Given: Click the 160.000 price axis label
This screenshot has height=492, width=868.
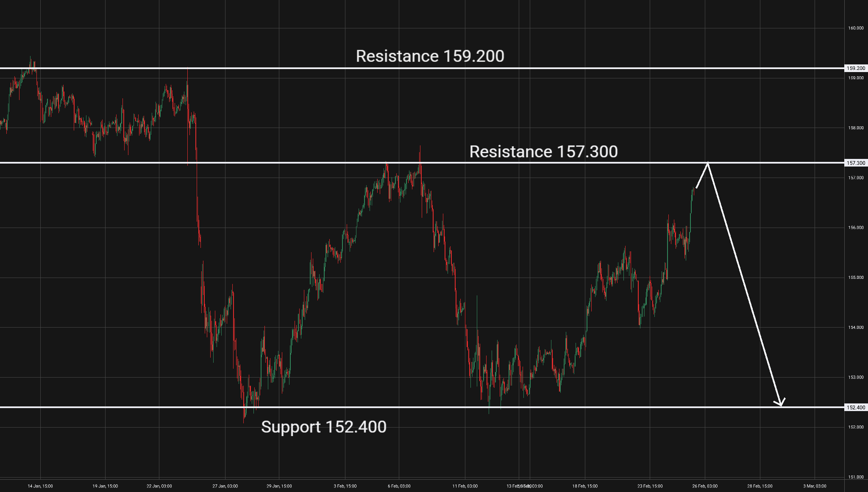Looking at the screenshot, I should click(856, 28).
